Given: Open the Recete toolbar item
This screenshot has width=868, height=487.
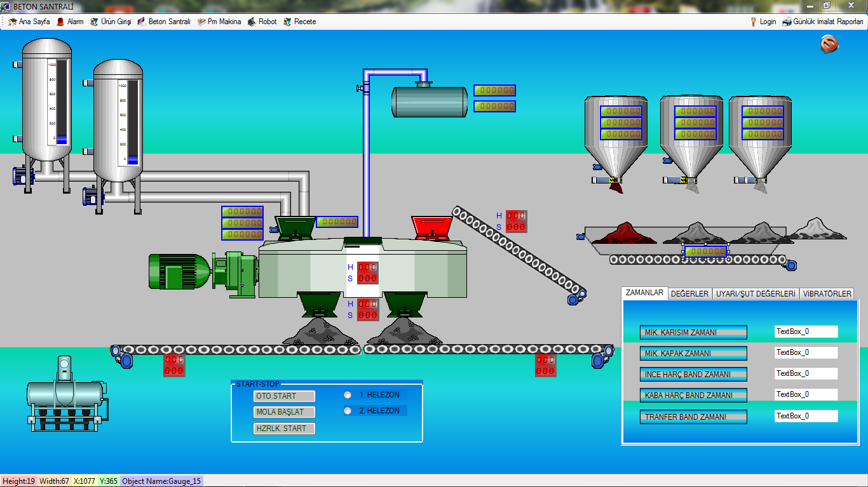Looking at the screenshot, I should tap(300, 22).
